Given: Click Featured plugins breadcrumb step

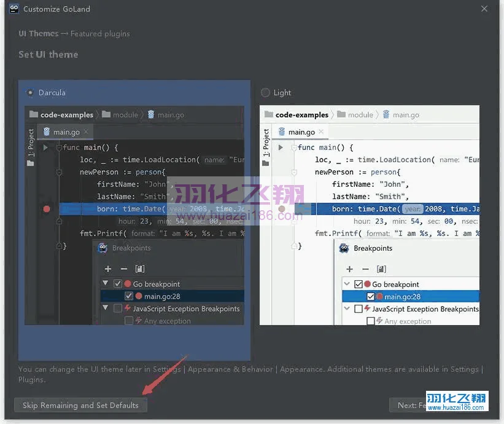Looking at the screenshot, I should [100, 33].
